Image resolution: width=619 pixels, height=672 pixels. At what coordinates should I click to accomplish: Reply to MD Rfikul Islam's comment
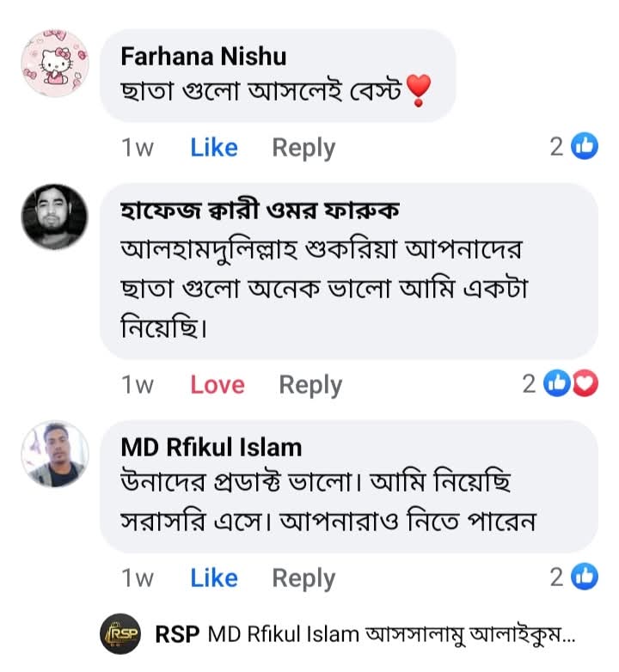303,578
